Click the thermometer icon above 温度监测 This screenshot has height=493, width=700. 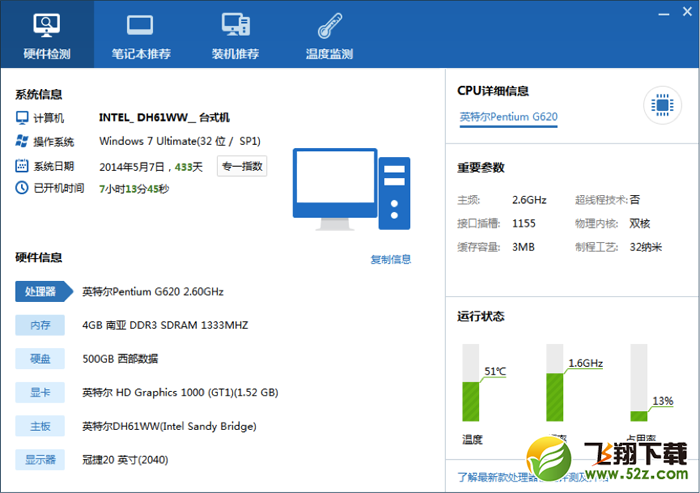(x=329, y=25)
